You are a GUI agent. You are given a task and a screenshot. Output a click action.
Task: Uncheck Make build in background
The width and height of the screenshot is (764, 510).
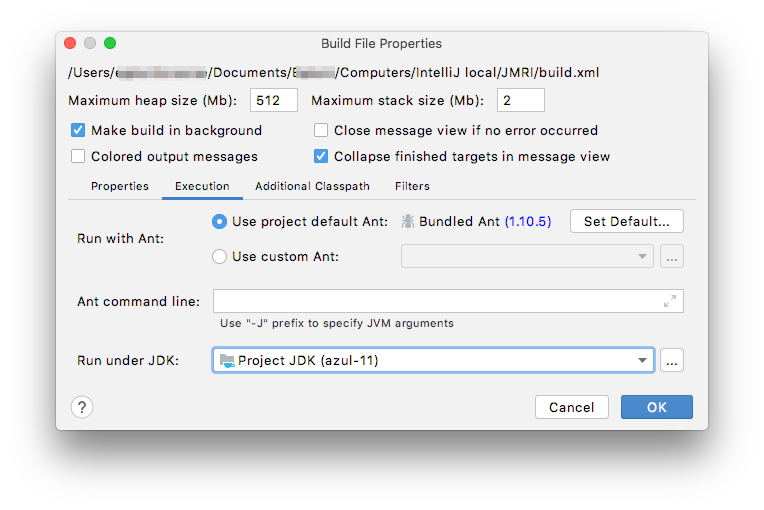click(78, 130)
